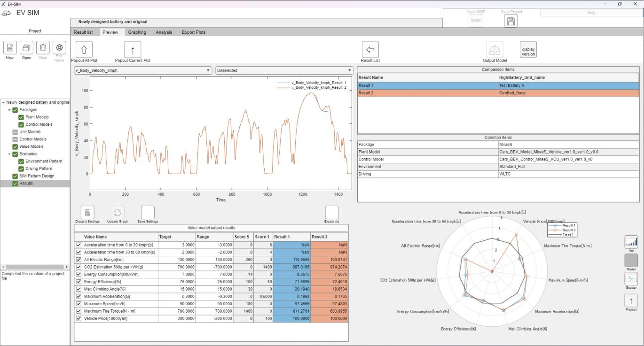This screenshot has width=644, height=346.
Task: Toggle the Maximum Speed row checkbox
Action: pyautogui.click(x=79, y=304)
